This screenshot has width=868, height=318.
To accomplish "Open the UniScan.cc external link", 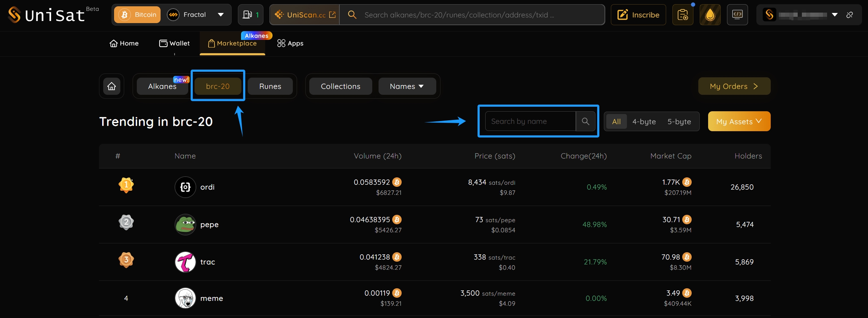I will (305, 15).
